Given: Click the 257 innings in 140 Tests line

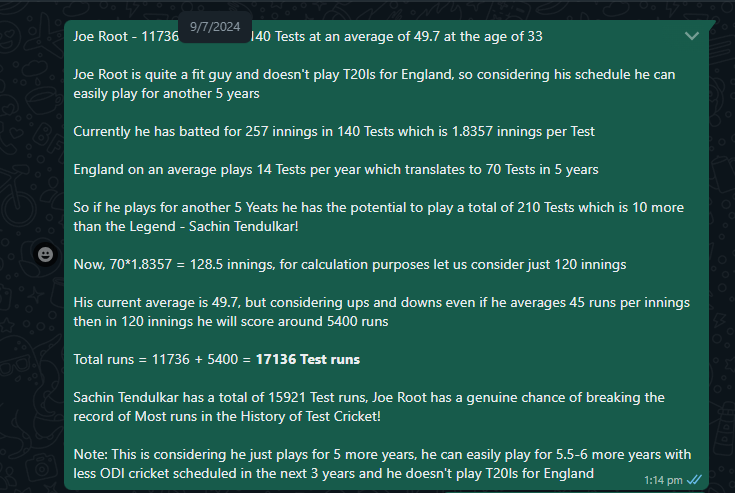Looking at the screenshot, I should click(334, 132).
